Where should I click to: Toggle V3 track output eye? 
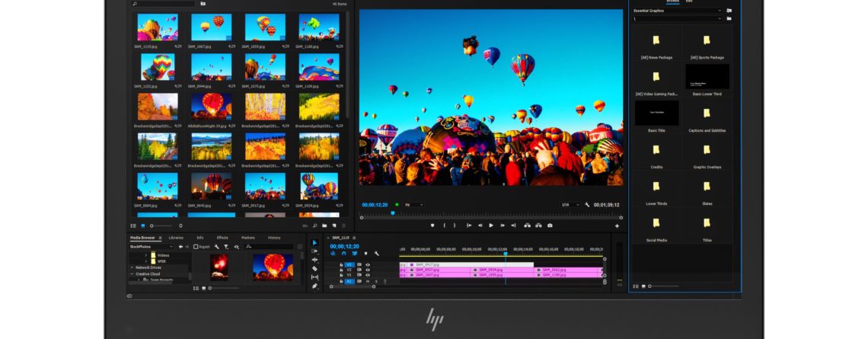coord(368,265)
